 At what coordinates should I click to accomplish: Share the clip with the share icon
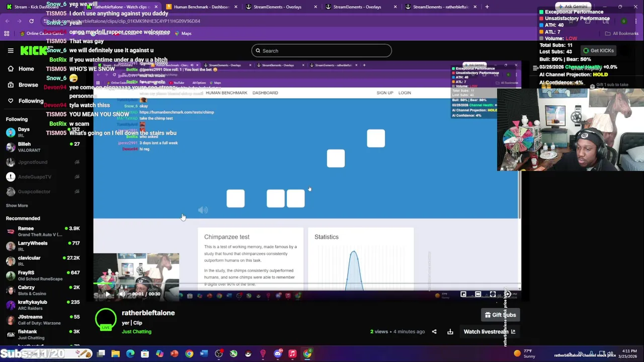[434, 332]
